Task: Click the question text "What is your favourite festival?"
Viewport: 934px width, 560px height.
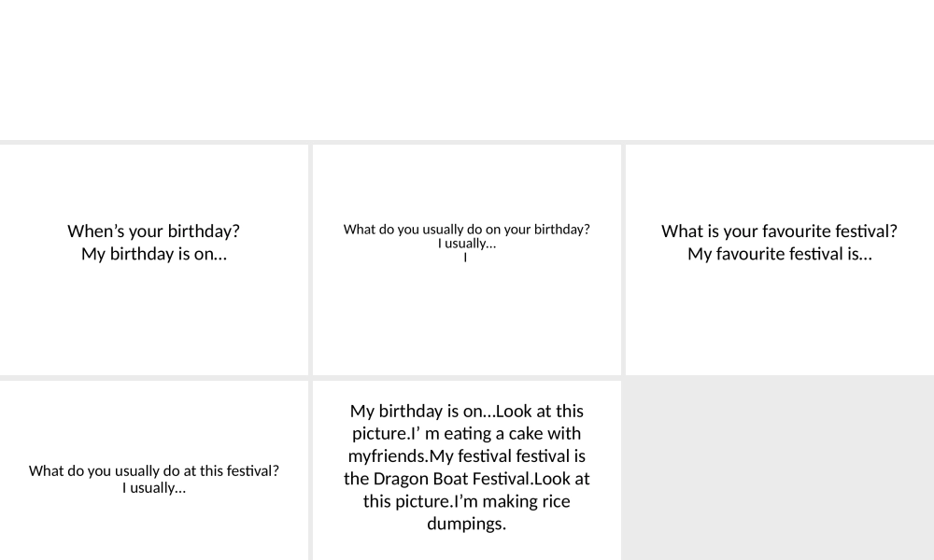Action: tap(779, 231)
